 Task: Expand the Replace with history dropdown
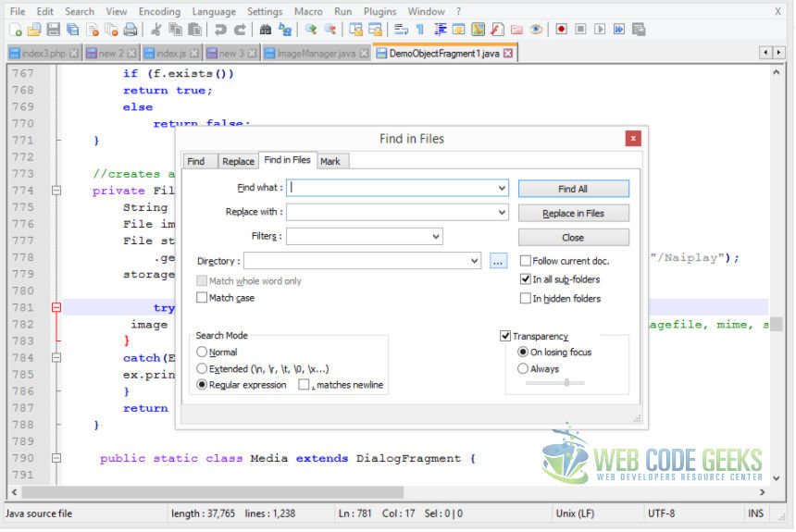click(x=502, y=213)
